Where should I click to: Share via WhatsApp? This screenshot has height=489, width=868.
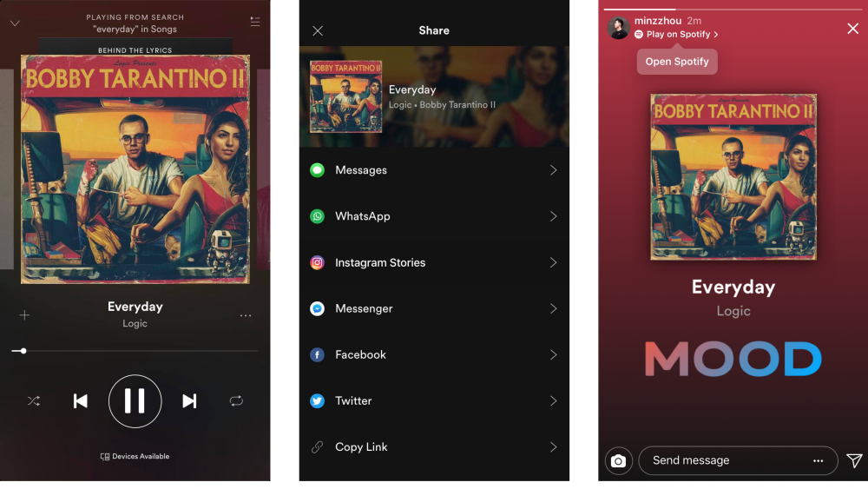click(x=434, y=216)
